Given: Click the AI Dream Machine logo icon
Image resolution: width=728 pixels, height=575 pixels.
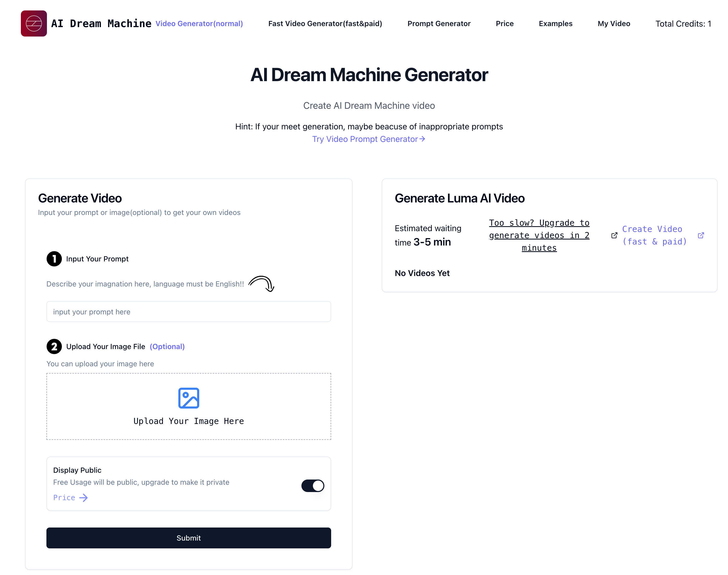Looking at the screenshot, I should pos(34,23).
